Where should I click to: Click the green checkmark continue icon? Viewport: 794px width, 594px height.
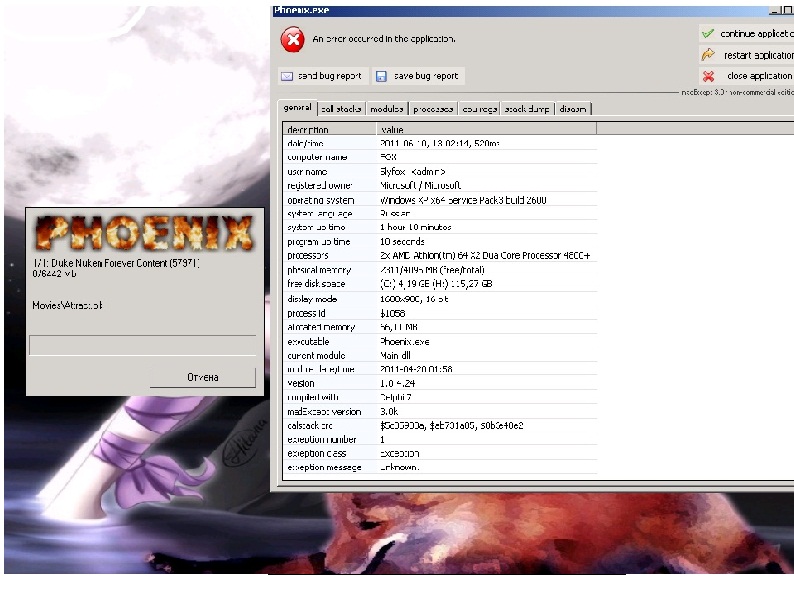click(708, 34)
